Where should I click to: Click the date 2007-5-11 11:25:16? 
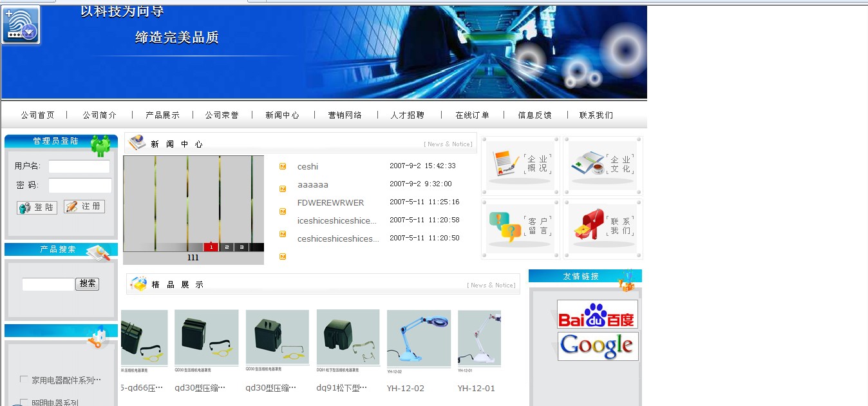click(424, 202)
